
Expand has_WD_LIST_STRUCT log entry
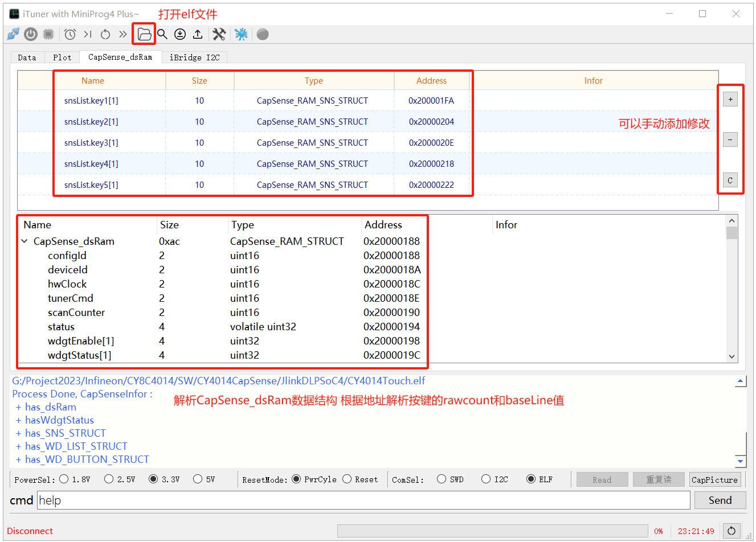click(19, 446)
